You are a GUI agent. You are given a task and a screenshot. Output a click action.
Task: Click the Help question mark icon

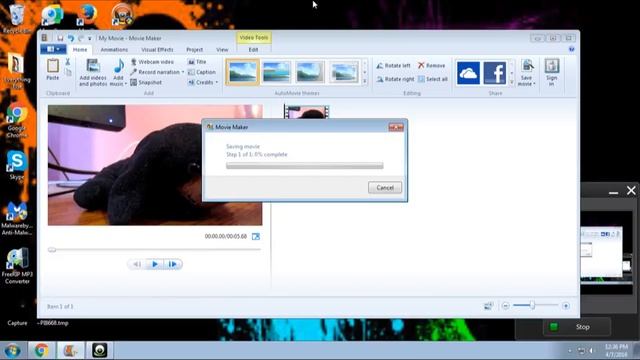(571, 49)
